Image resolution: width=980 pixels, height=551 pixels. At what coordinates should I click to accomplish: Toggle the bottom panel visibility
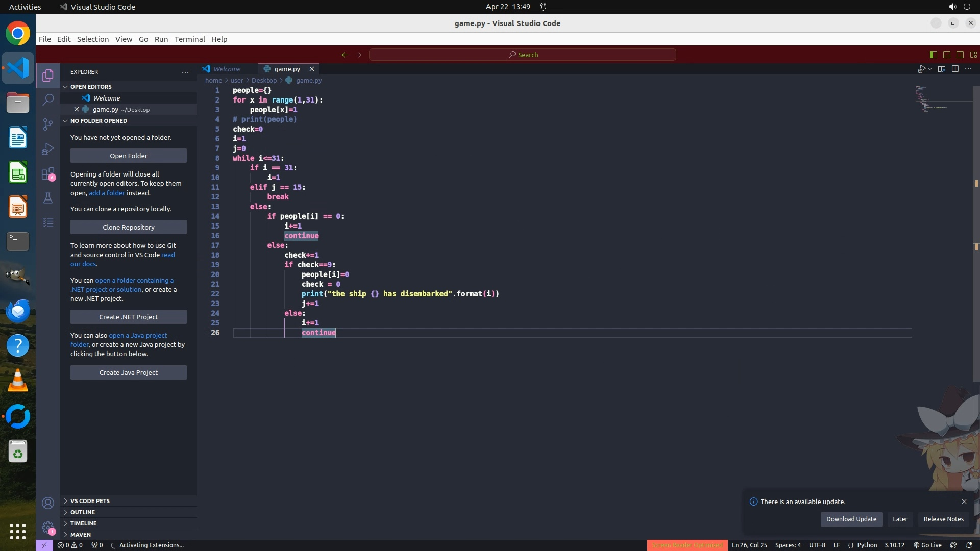(x=946, y=55)
